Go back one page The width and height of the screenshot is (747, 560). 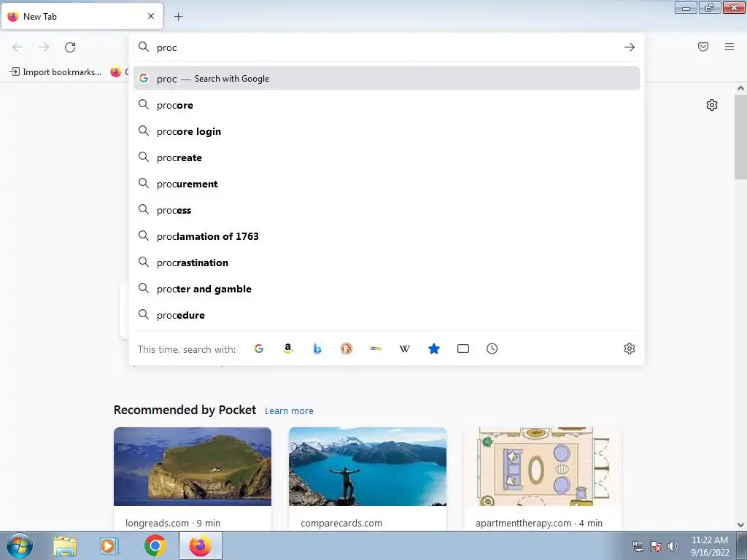[18, 47]
